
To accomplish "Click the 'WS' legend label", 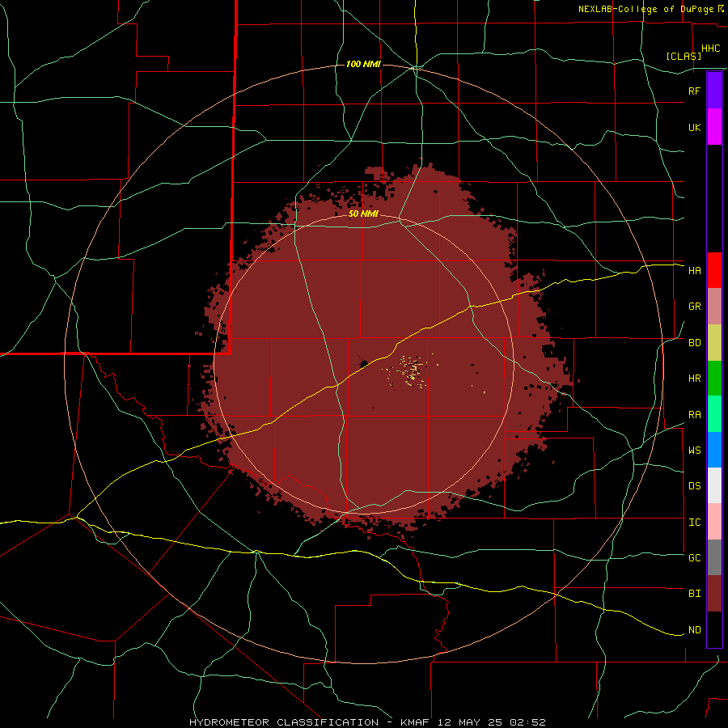I will coord(694,450).
